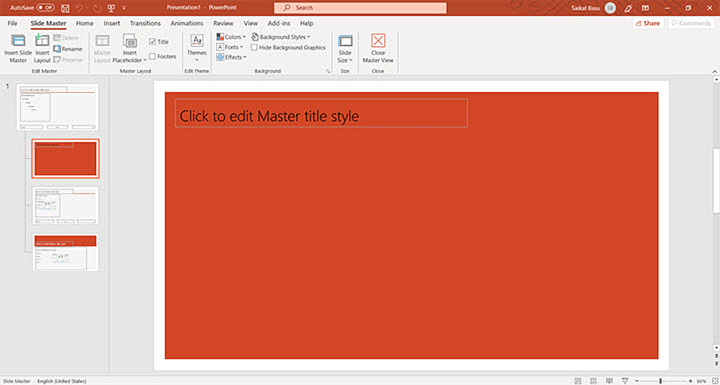Click English (United States) in status bar
720x385 pixels.
(x=62, y=381)
